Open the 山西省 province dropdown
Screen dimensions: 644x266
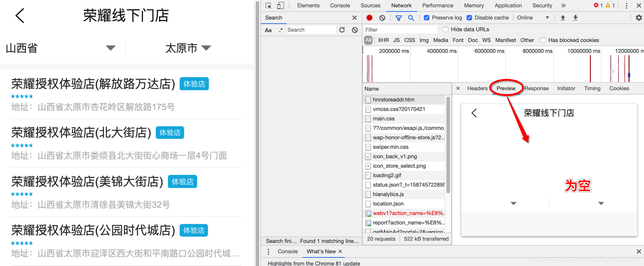pyautogui.click(x=60, y=48)
